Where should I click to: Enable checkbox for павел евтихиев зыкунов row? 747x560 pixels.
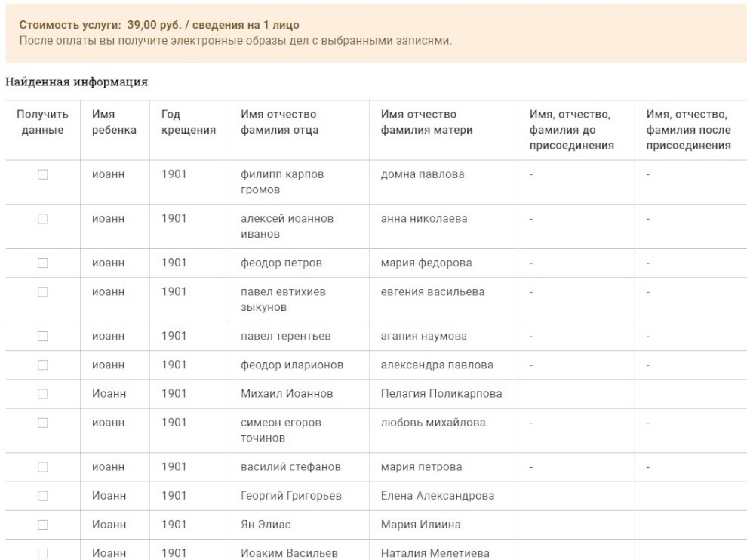click(x=43, y=292)
